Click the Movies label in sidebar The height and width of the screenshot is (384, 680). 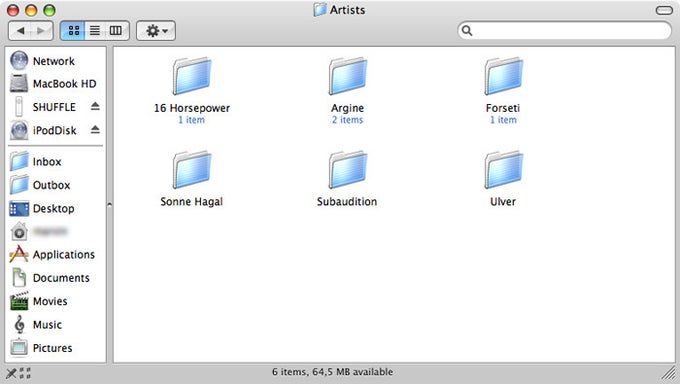[x=50, y=302]
